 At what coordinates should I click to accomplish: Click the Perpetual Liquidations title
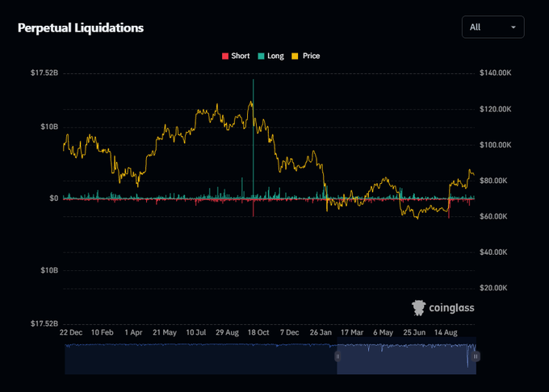pos(81,27)
